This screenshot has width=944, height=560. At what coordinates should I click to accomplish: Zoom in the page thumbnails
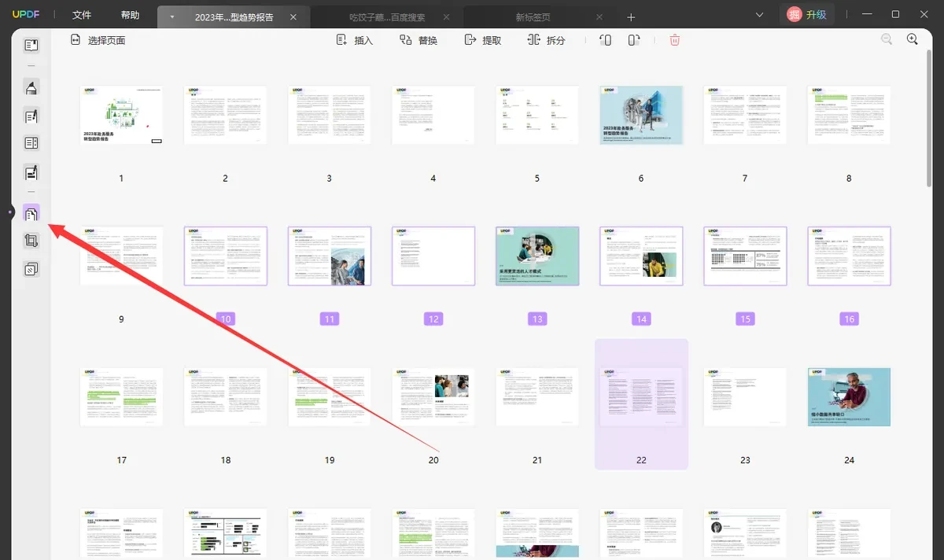pyautogui.click(x=913, y=39)
